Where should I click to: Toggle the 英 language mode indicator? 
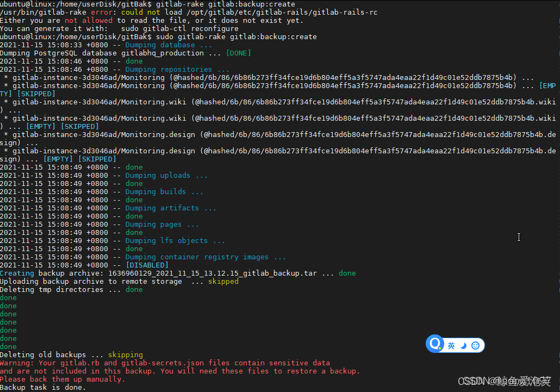[451, 346]
